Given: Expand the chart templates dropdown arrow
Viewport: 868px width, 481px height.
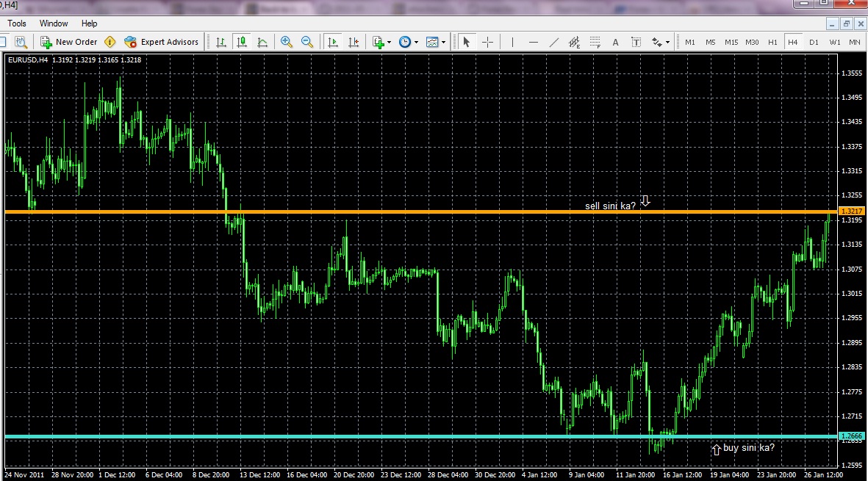Looking at the screenshot, I should tap(443, 43).
